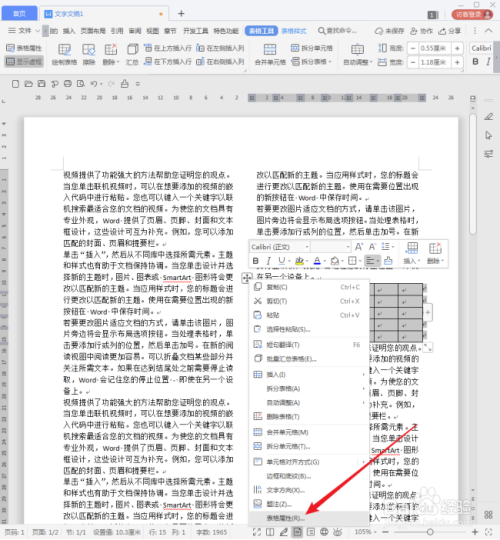500x540 pixels.
Task: Click the 访客登录 guest login button
Action: tap(472, 14)
